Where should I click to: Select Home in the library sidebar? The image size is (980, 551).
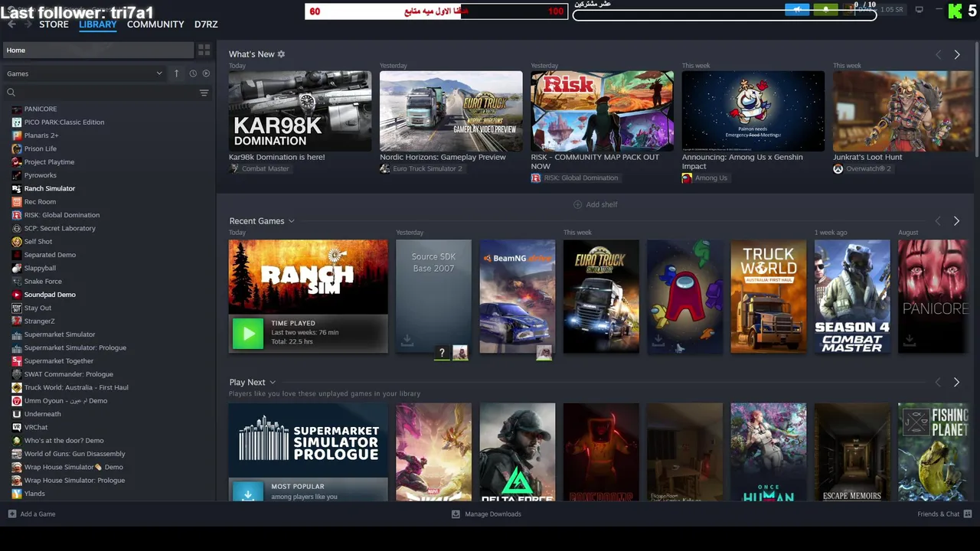pos(97,50)
